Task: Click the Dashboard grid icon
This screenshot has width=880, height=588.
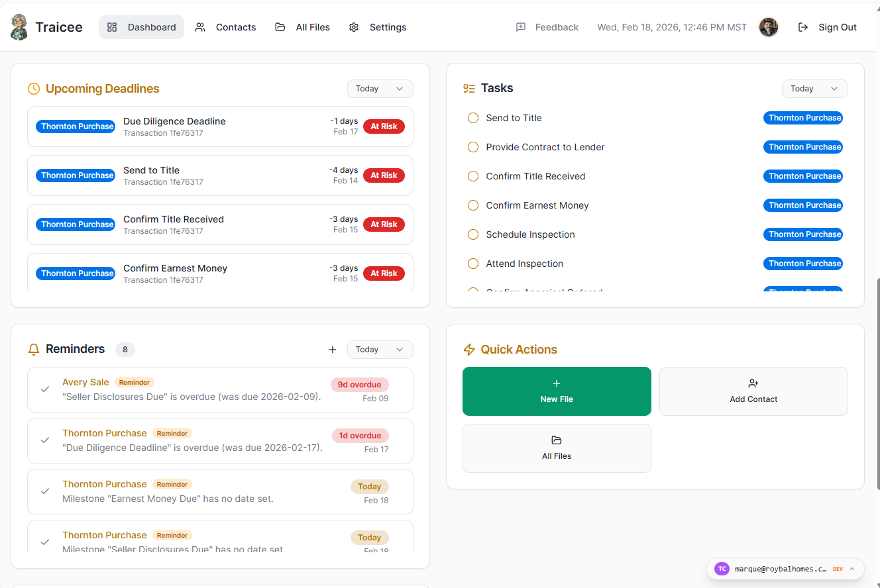Action: point(112,27)
